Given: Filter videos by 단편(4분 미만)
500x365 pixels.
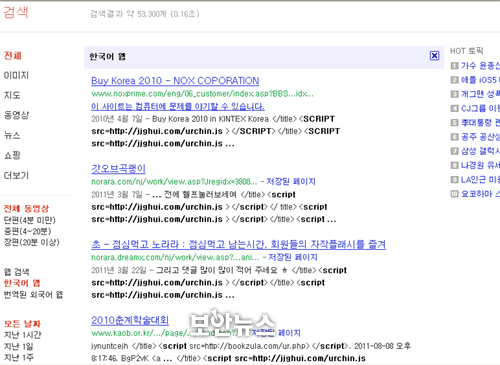Looking at the screenshot, I should [x=30, y=220].
